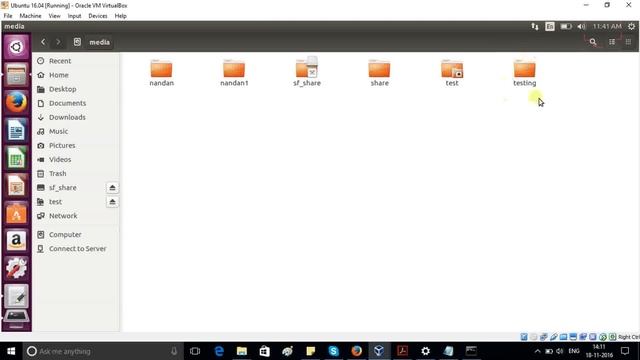Eject the sf_share mount
640x360 pixels.
[x=112, y=188]
